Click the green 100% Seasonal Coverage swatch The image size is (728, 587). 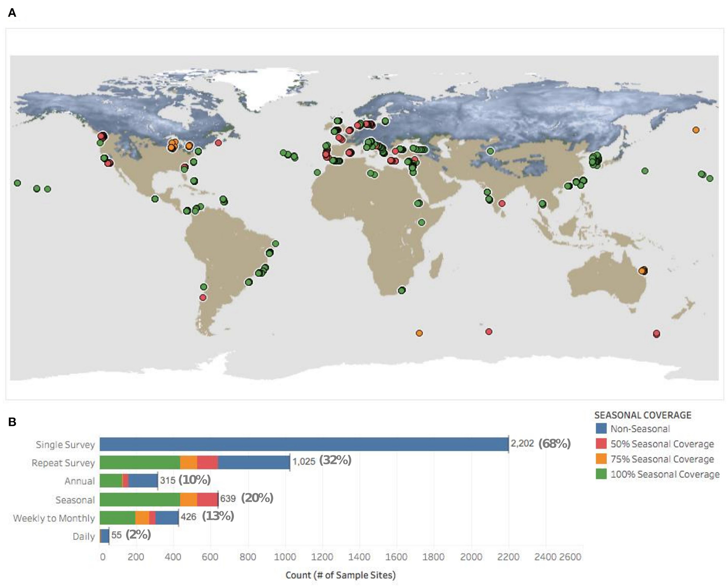coord(601,474)
